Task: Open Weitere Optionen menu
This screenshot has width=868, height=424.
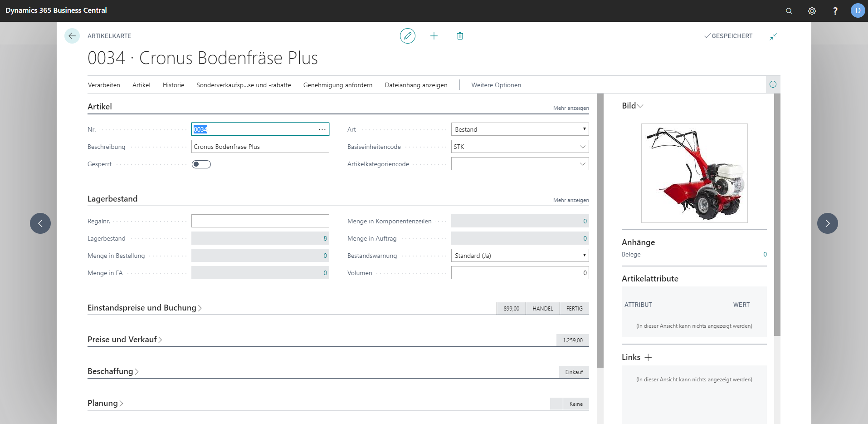Action: pyautogui.click(x=496, y=85)
